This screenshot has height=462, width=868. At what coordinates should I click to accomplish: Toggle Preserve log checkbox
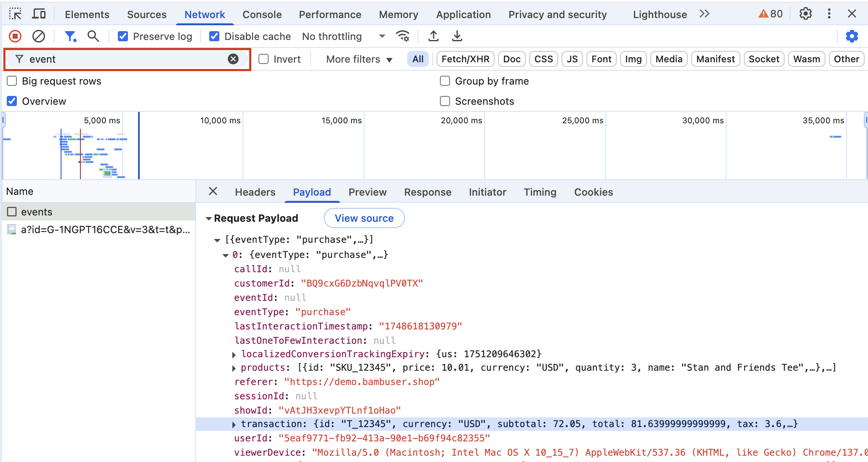coord(123,36)
